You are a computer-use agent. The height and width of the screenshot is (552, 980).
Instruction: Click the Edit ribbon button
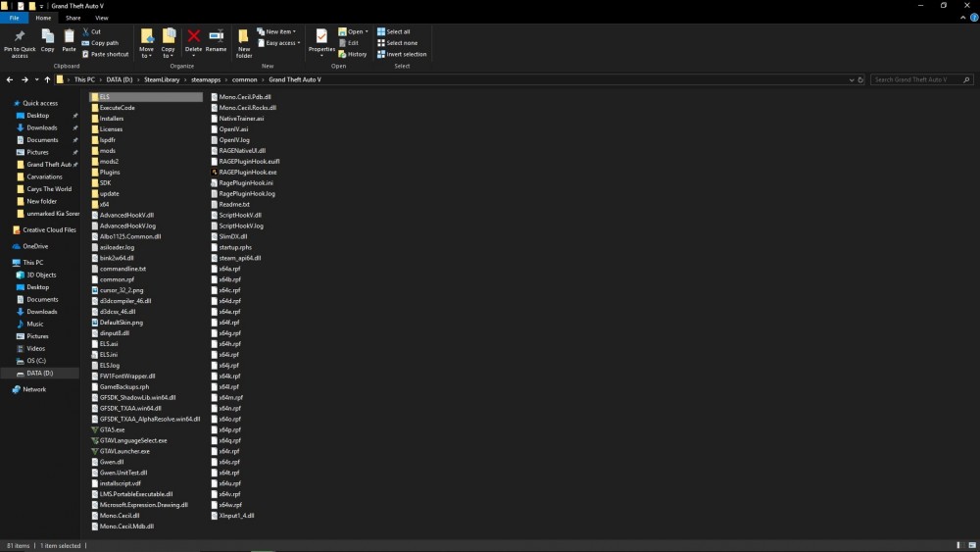coord(349,43)
